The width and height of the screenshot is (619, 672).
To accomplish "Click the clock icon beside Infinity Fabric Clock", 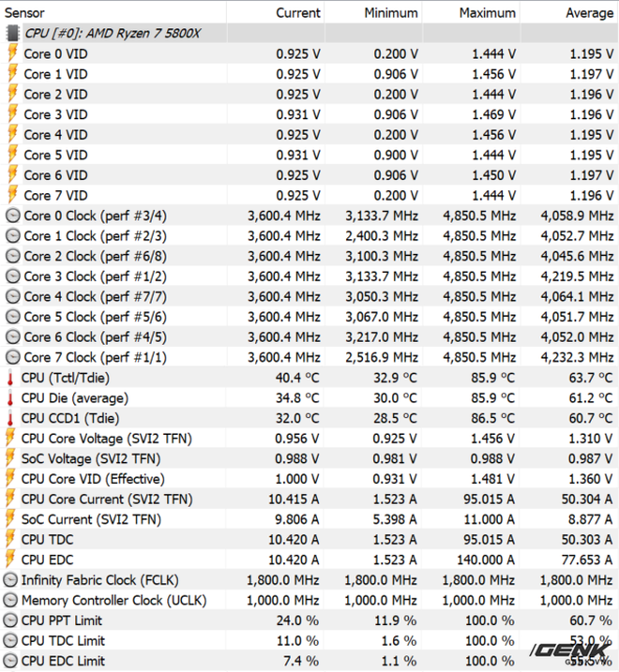I will point(10,580).
